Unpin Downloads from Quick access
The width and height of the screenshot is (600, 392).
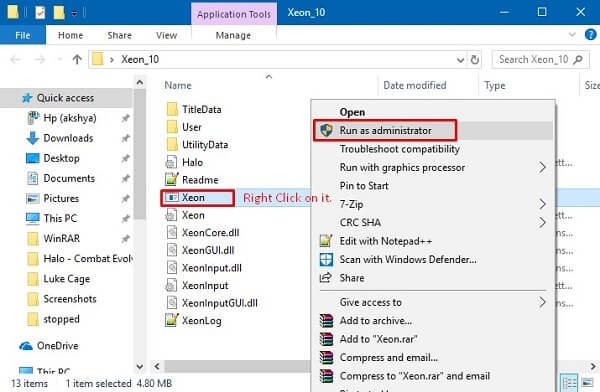click(x=125, y=138)
